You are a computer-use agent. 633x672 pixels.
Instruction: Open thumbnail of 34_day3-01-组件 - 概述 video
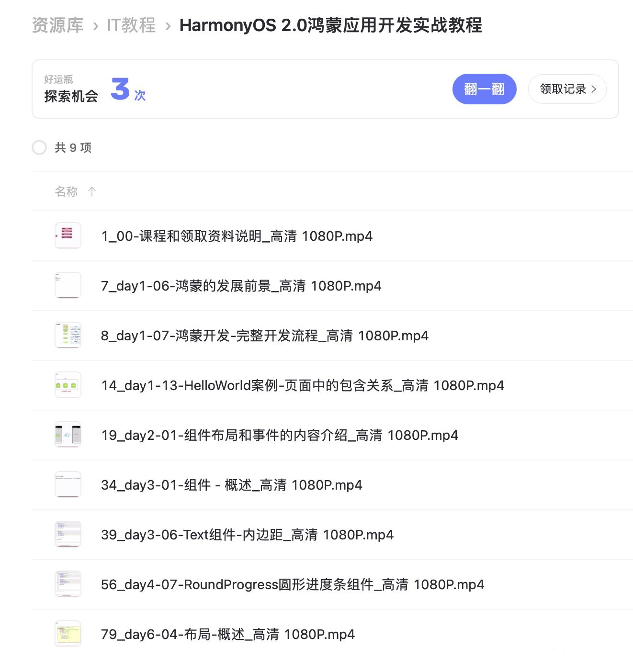tap(68, 484)
